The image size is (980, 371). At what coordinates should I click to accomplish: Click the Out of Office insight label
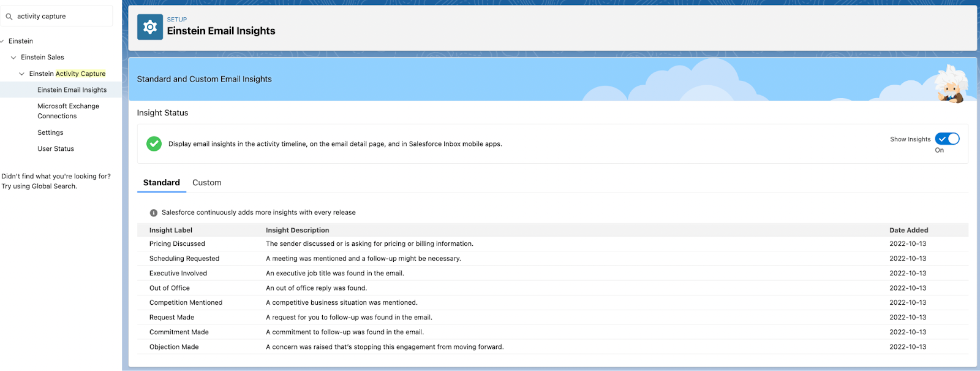tap(170, 288)
